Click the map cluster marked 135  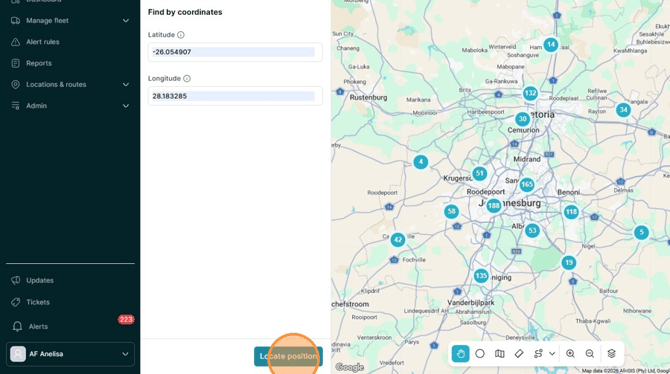pyautogui.click(x=481, y=276)
